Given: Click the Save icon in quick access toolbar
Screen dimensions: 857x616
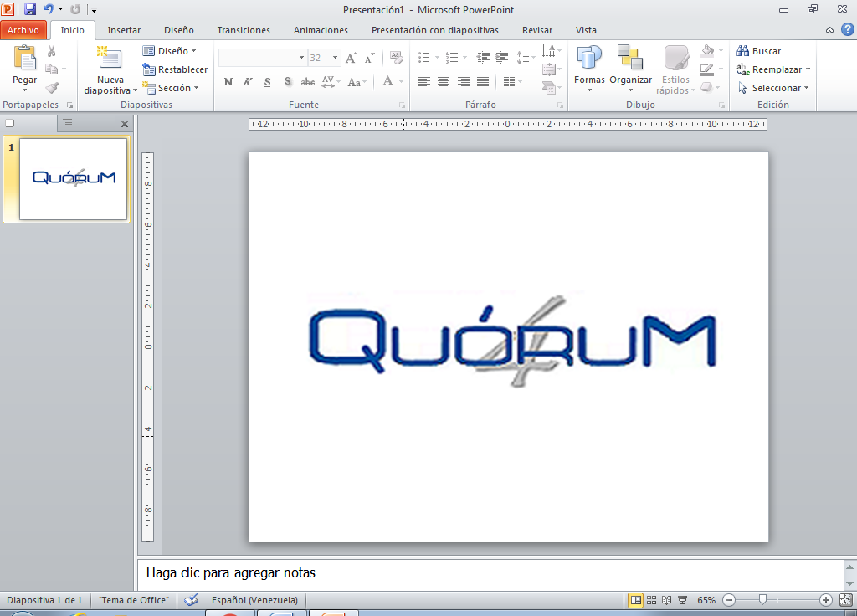Looking at the screenshot, I should [x=29, y=9].
